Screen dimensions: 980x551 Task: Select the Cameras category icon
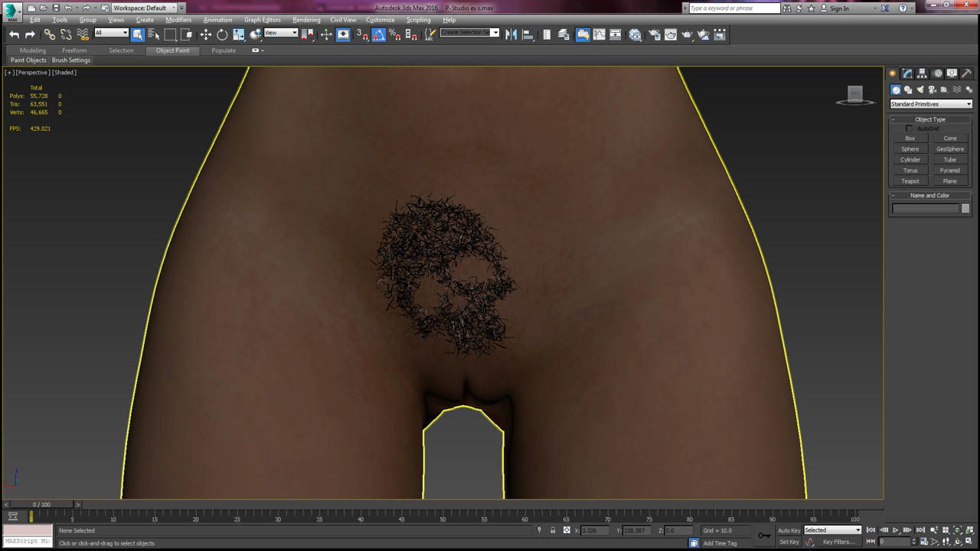(x=932, y=90)
